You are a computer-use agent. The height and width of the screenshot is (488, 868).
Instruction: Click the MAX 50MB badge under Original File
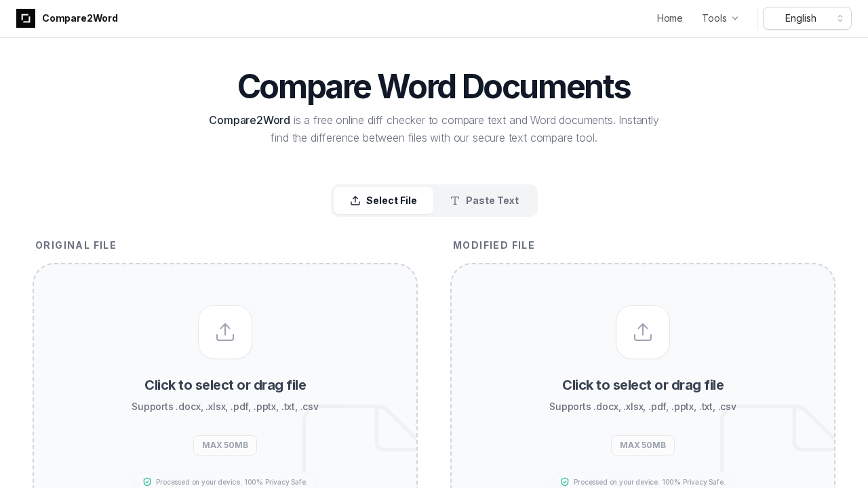pos(225,445)
